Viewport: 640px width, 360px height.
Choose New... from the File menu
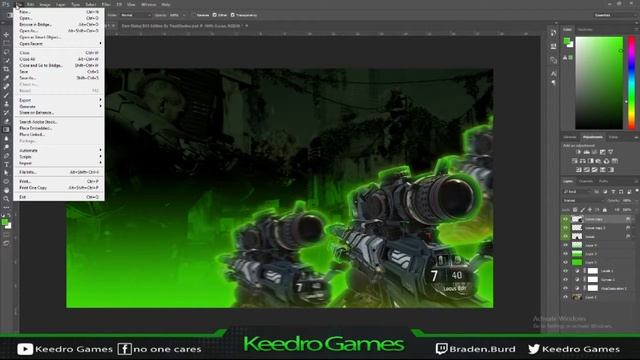click(x=59, y=12)
